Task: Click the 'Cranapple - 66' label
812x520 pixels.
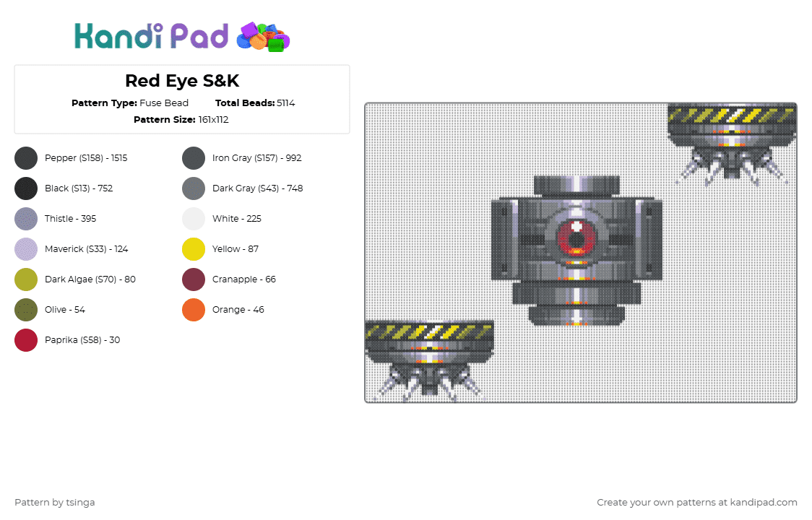Action: coord(244,279)
